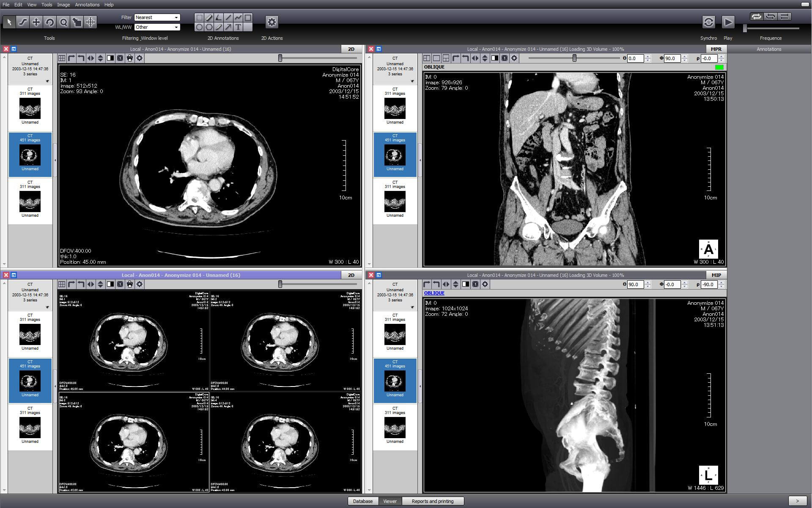This screenshot has width=812, height=508.
Task: Choose the ellipse annotation tool
Action: [199, 27]
